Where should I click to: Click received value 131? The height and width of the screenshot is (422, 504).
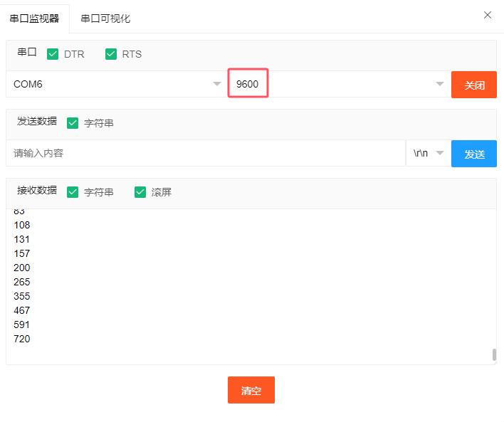21,239
